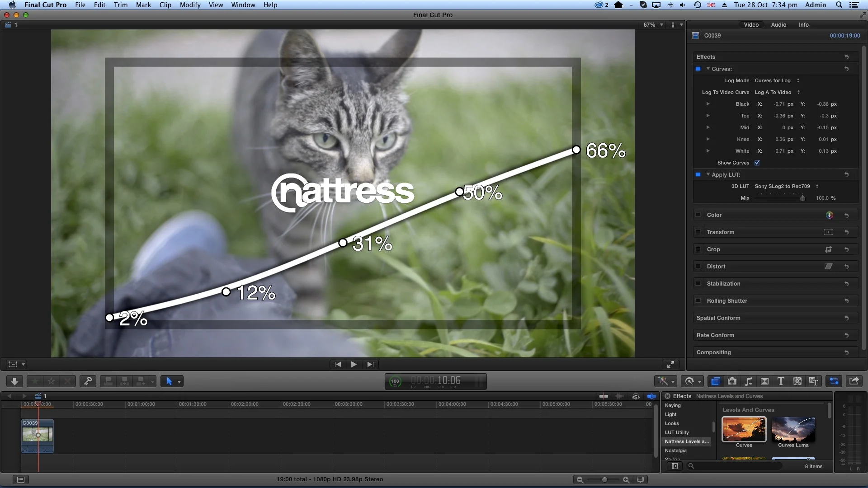Viewport: 868px width, 488px height.
Task: Open the Modify menu
Action: [x=190, y=5]
